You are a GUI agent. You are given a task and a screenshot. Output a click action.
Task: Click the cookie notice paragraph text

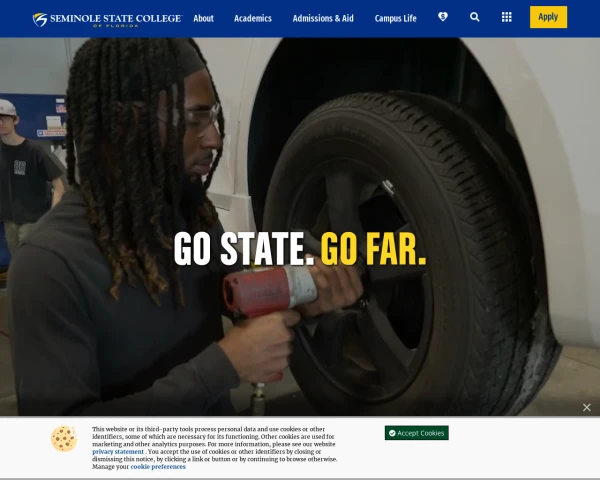click(214, 448)
